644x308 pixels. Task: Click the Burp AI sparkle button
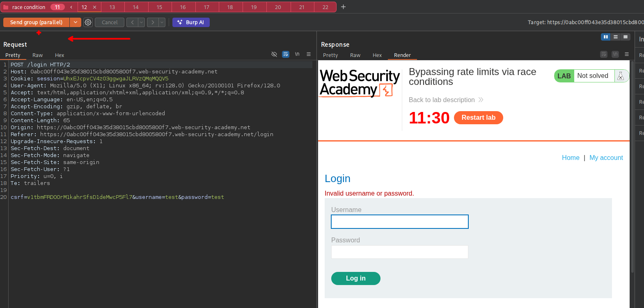pyautogui.click(x=191, y=23)
